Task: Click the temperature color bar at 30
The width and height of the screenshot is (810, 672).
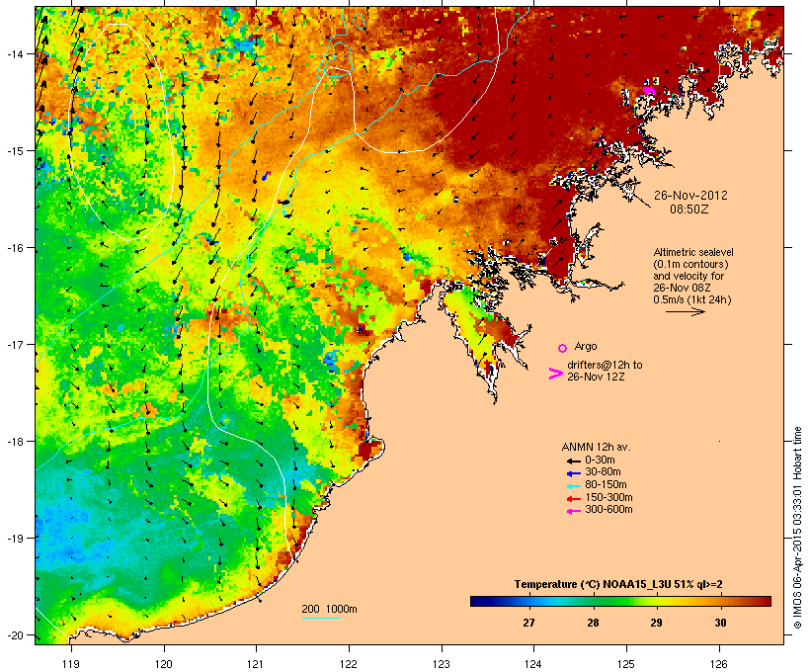Action: (720, 601)
